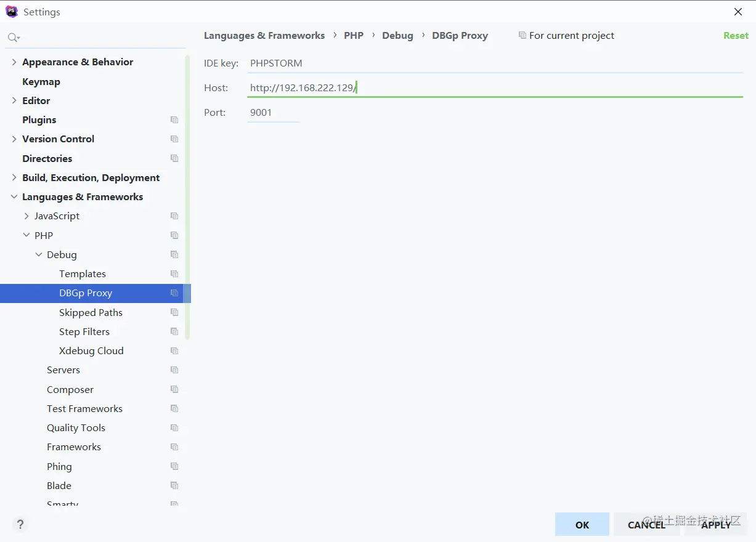Click the PhpStorm logo in title bar
The width and height of the screenshot is (756, 542).
pos(12,12)
